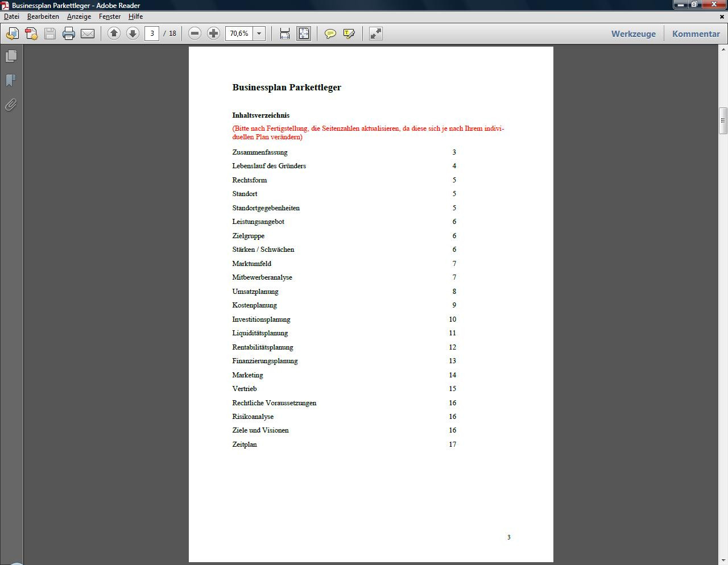
Task: Click the Businessplan Parkettleger heading
Action: click(x=287, y=88)
